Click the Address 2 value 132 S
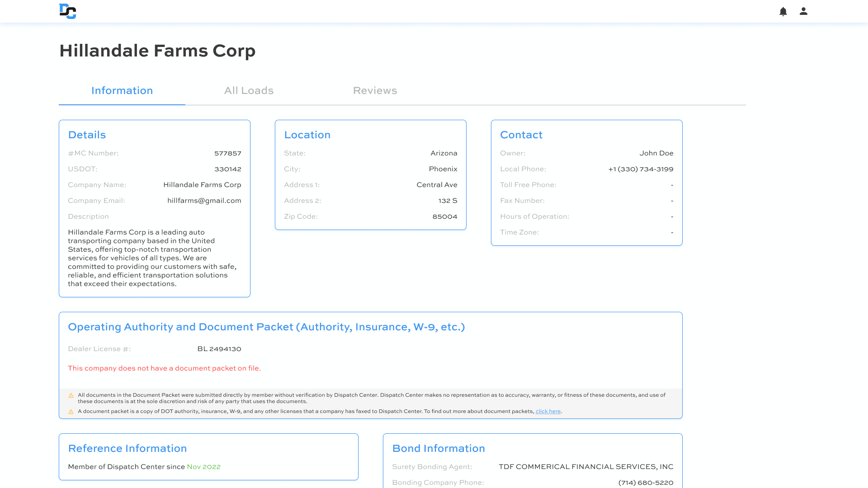 coord(448,201)
